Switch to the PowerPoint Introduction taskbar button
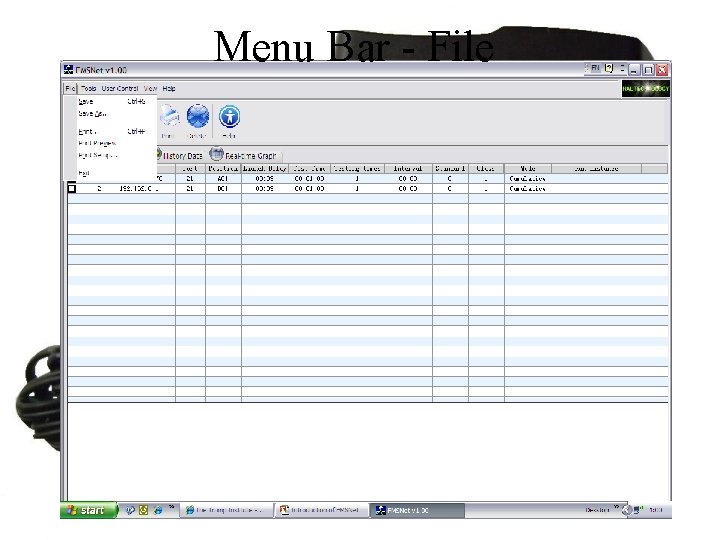 point(320,510)
